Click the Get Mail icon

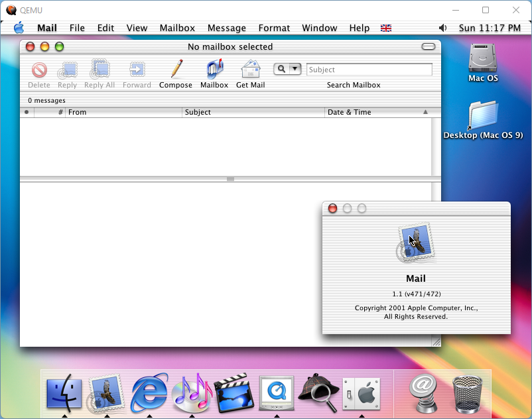[x=250, y=70]
